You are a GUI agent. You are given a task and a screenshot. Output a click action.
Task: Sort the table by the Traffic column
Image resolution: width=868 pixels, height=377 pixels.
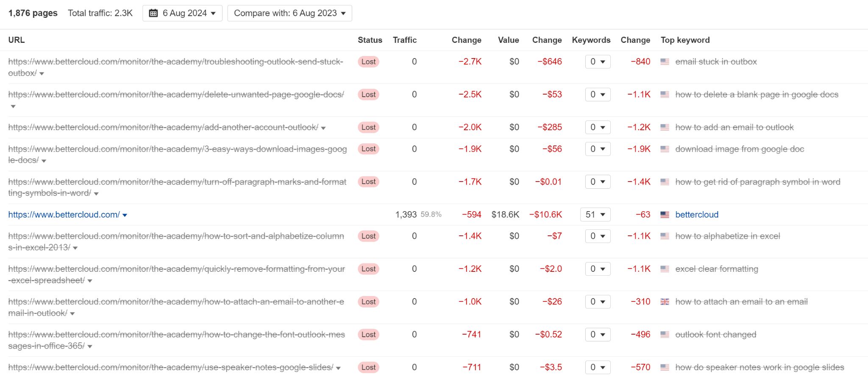405,40
